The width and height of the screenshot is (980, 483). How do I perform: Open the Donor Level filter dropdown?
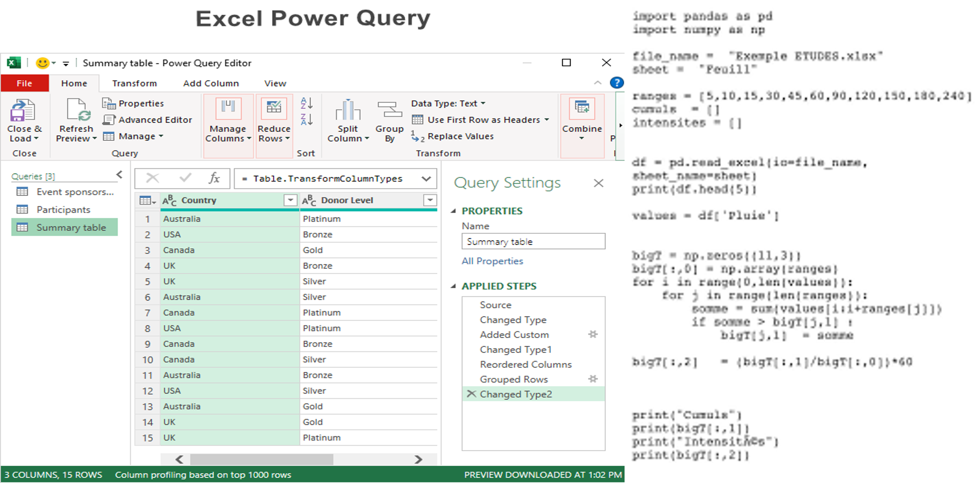(x=430, y=200)
